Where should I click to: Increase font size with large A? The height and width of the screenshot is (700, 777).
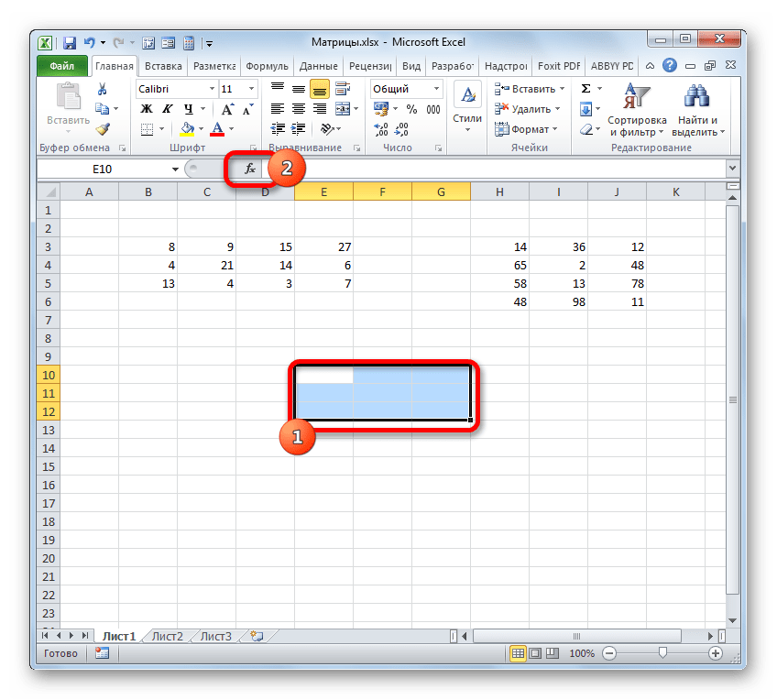227,109
